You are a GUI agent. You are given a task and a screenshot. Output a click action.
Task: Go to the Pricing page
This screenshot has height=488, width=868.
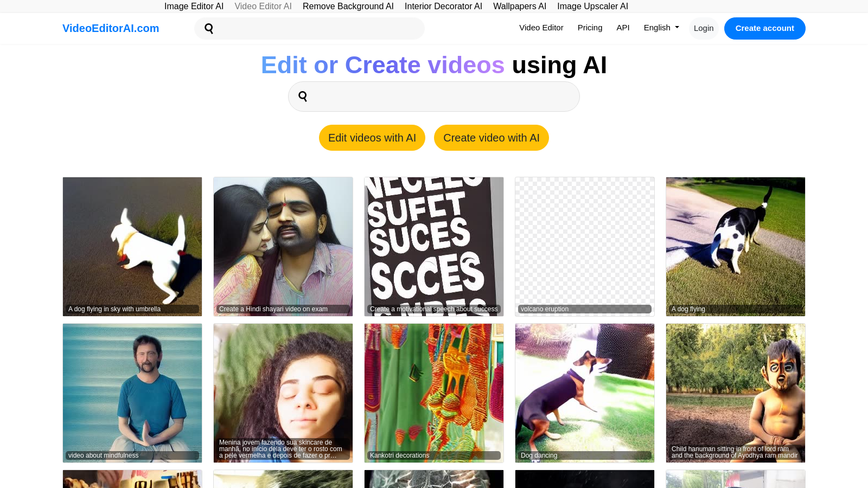pos(590,28)
